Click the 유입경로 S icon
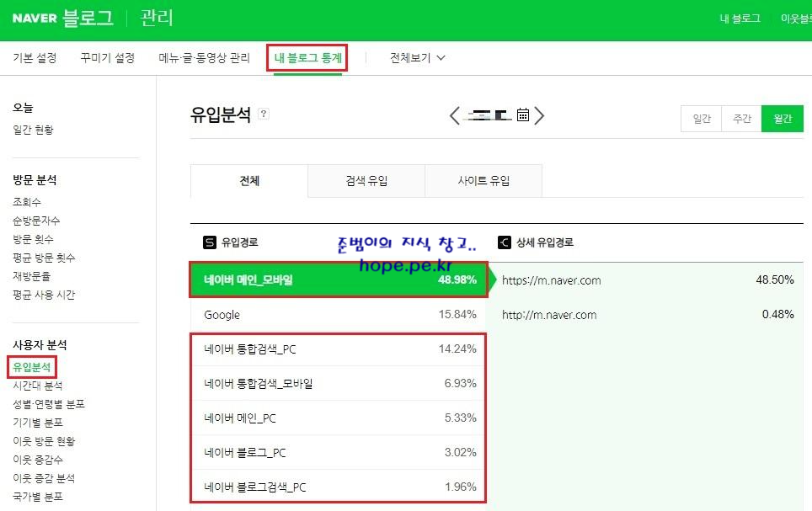 [210, 242]
